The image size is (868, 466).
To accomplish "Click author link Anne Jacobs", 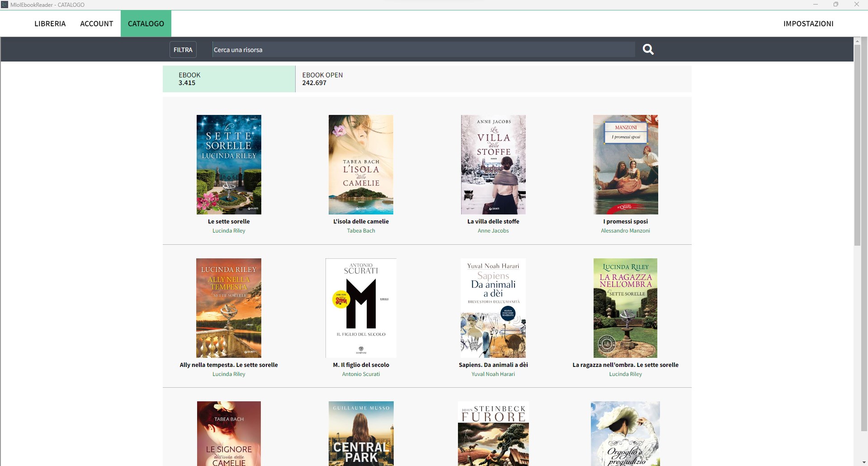I will pos(493,231).
